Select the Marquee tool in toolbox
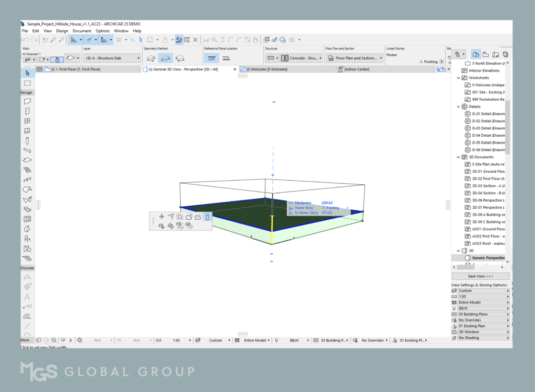The width and height of the screenshot is (535, 392). pos(27,83)
